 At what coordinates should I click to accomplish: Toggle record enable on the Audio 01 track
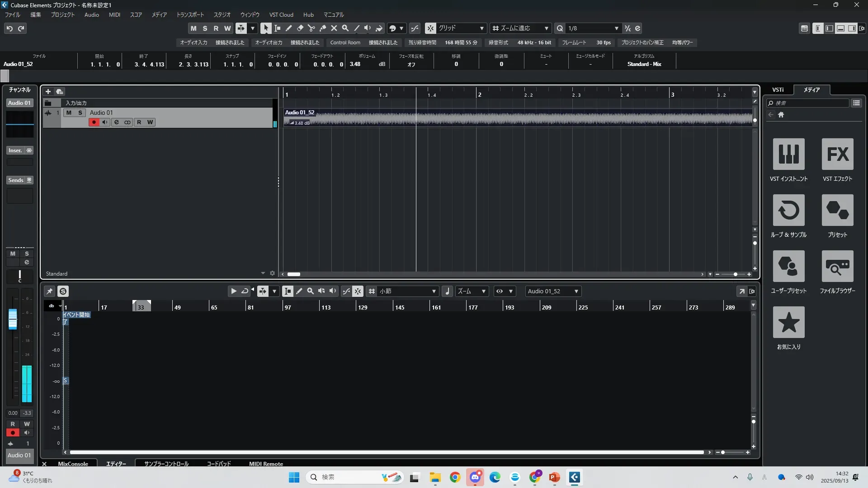[x=94, y=122]
